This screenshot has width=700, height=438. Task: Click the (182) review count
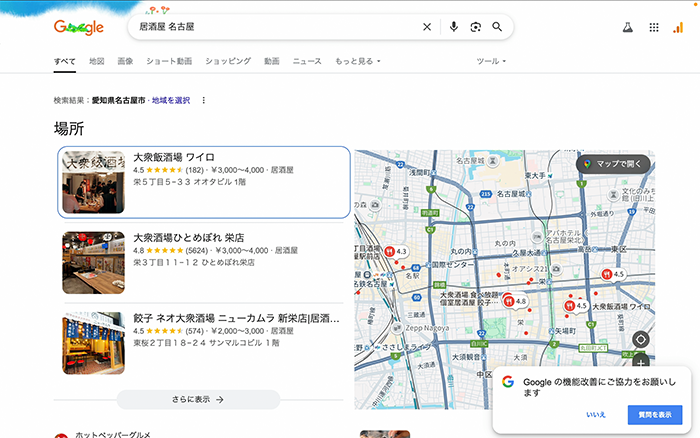click(x=195, y=170)
